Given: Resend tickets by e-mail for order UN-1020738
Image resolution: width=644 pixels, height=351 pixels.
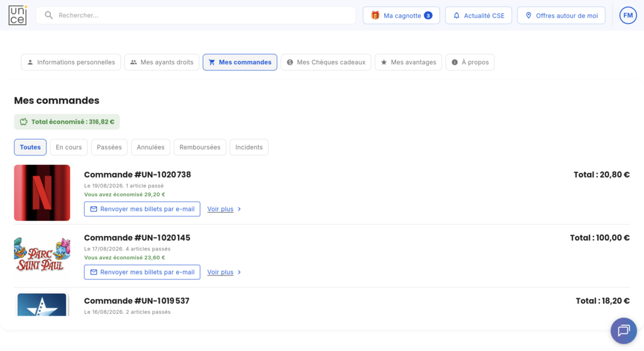Looking at the screenshot, I should (142, 209).
